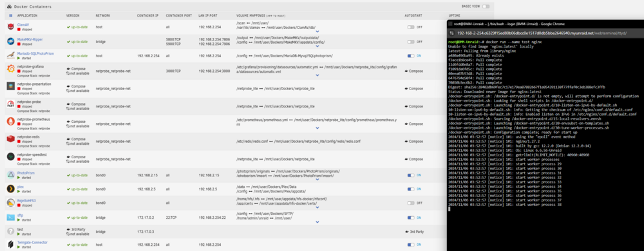Viewport: 644px width, 251px height.
Task: Expand sftp volume mappings chevron
Action: click(x=317, y=222)
